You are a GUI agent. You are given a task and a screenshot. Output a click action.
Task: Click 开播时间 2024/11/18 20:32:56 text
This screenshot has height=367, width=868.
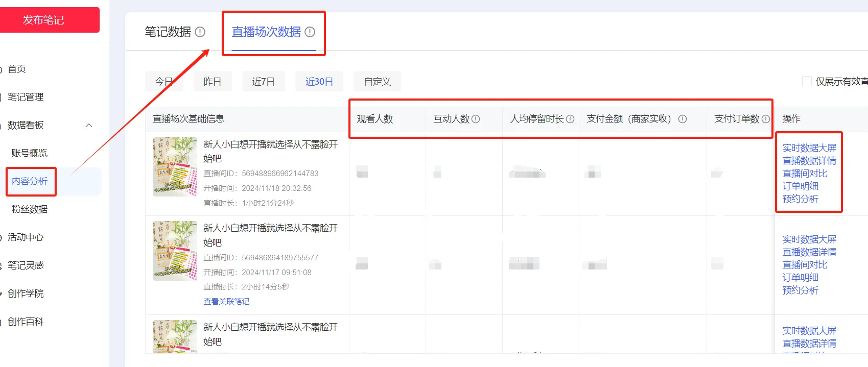257,188
